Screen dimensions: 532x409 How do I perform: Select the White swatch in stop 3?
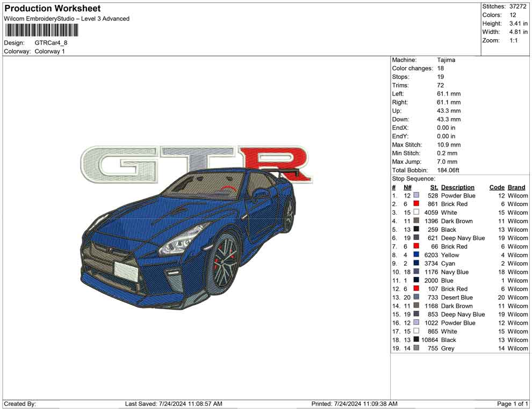pos(415,213)
